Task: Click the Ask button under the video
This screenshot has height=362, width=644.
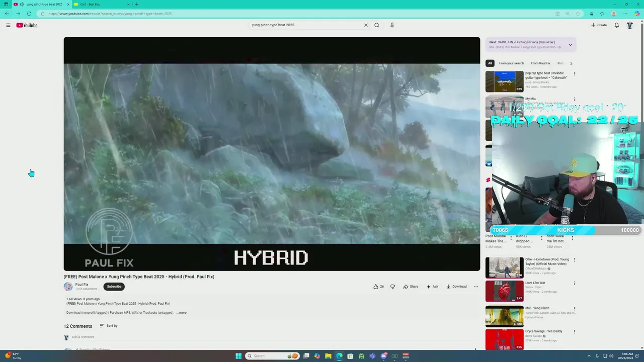Action: 432,287
